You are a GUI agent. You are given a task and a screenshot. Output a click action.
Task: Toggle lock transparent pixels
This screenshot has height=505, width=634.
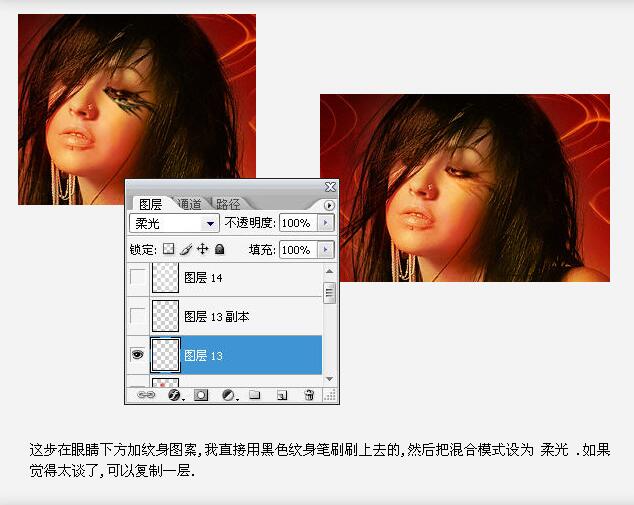[168, 249]
